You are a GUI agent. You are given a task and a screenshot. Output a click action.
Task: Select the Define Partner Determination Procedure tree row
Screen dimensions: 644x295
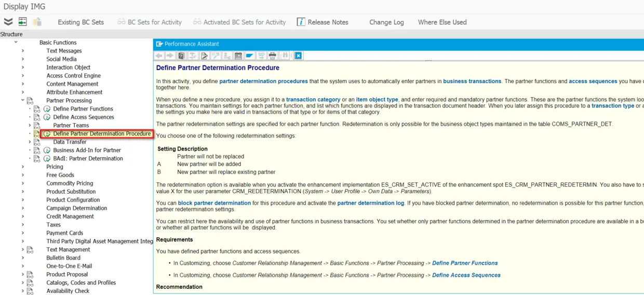[x=102, y=133]
